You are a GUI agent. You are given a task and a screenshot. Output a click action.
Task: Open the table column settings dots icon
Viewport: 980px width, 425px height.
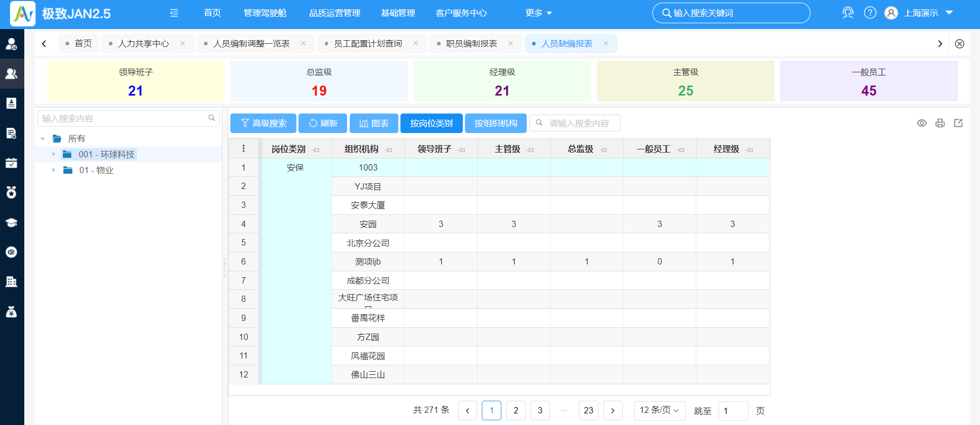[244, 148]
